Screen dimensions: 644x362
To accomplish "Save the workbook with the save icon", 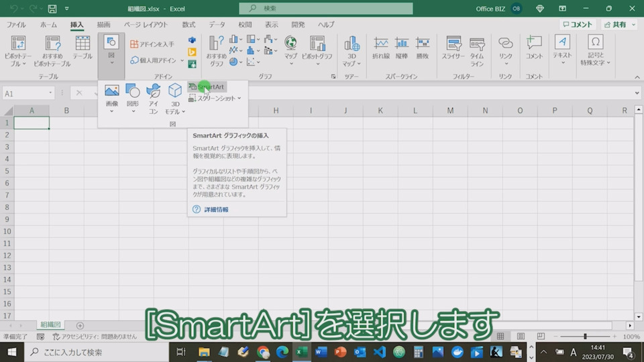I will click(x=52, y=9).
